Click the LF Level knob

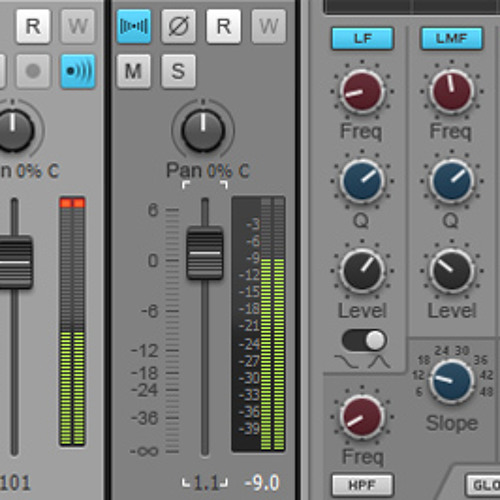362,270
